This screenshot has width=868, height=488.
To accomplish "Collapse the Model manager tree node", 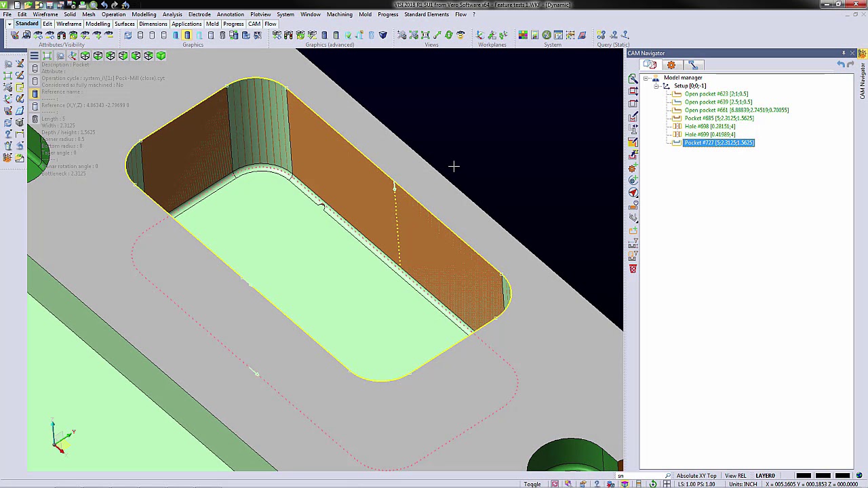I will [646, 78].
